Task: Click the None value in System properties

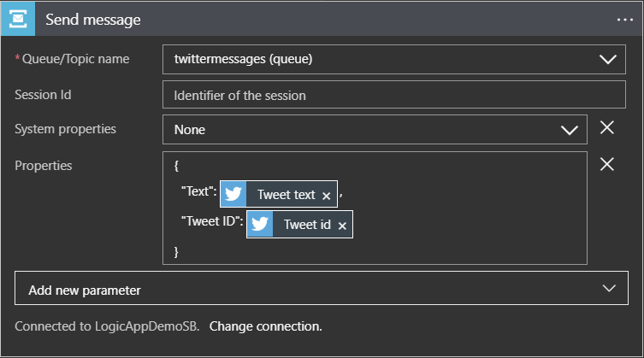Action: coord(189,130)
